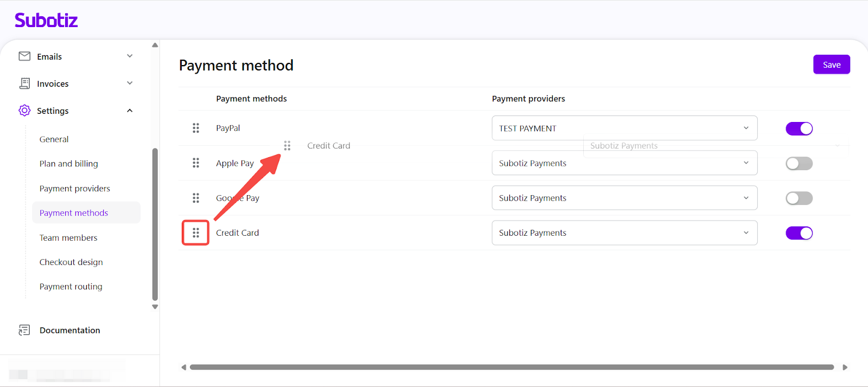Click the Settings gear icon
868x387 pixels.
tap(24, 111)
